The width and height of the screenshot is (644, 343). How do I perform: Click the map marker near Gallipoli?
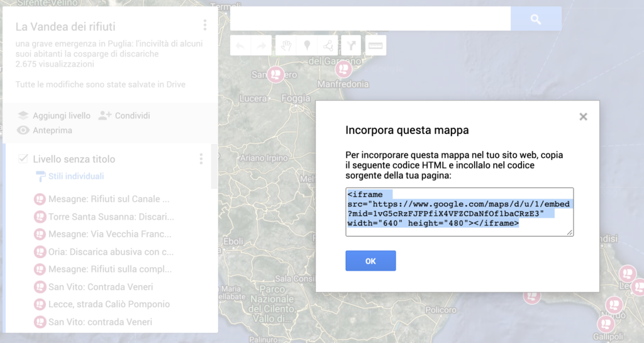pyautogui.click(x=606, y=324)
